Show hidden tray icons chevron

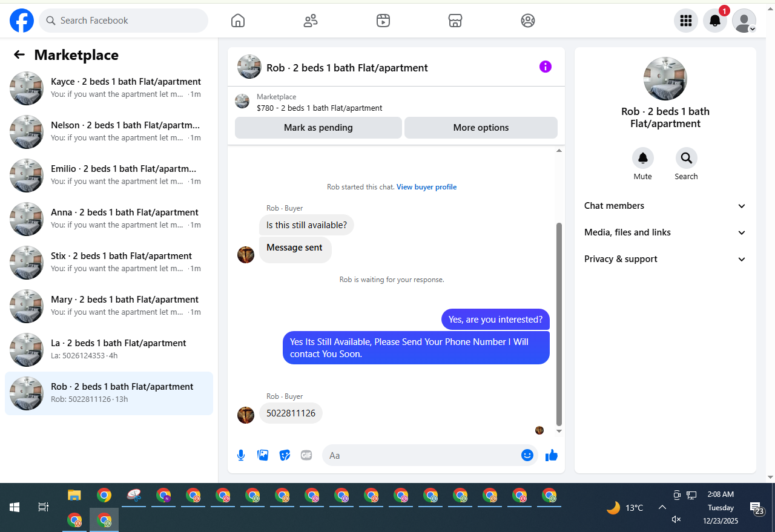point(662,507)
